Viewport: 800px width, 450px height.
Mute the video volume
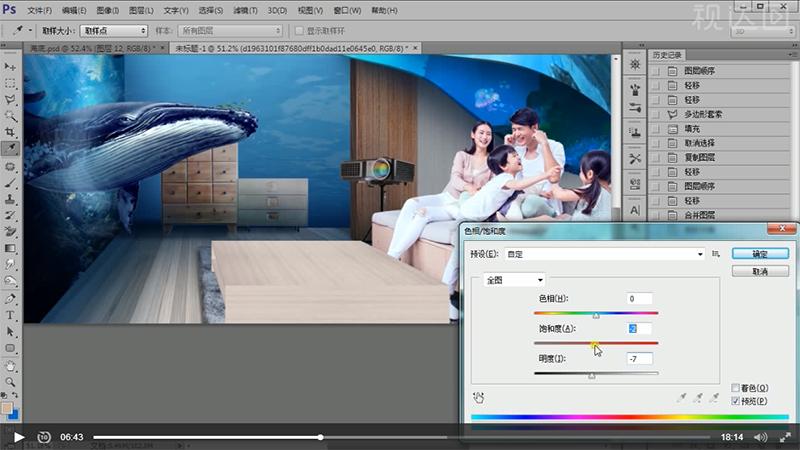pos(760,437)
